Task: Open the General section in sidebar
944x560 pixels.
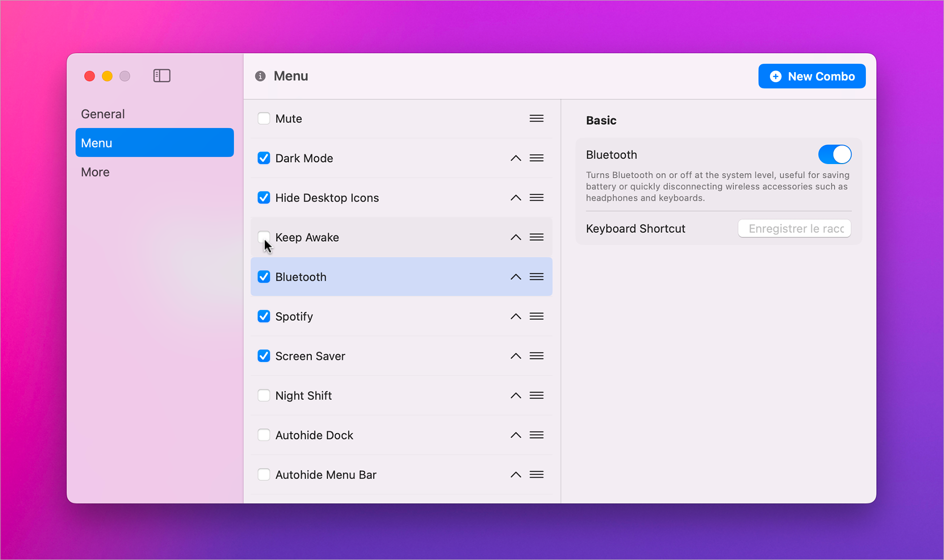Action: pos(103,113)
